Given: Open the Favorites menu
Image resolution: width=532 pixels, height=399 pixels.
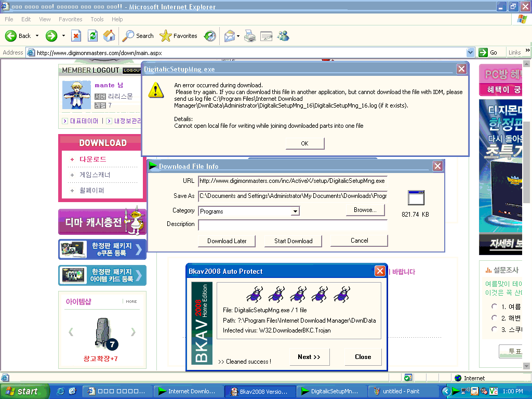Looking at the screenshot, I should [x=70, y=19].
